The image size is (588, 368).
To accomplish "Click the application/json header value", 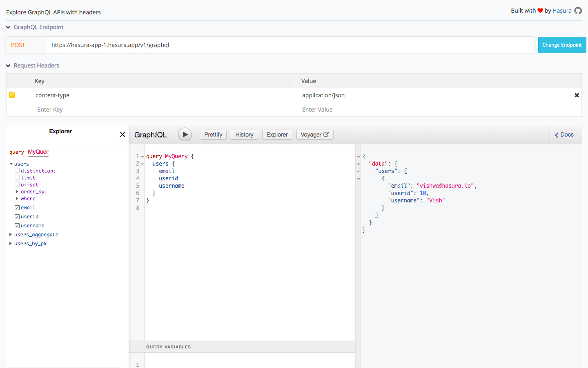I will pos(323,95).
